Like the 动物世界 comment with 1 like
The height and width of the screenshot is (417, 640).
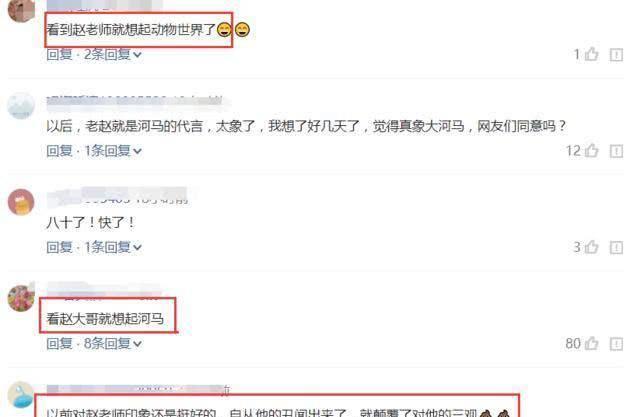click(x=591, y=54)
